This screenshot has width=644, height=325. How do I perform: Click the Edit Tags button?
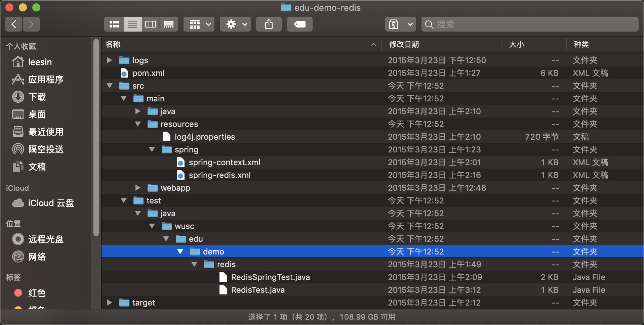[x=300, y=24]
